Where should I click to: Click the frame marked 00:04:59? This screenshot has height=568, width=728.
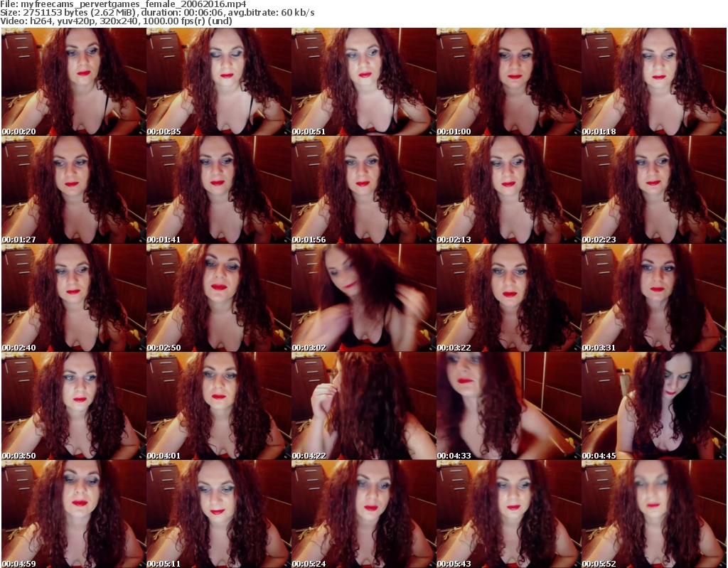click(74, 514)
